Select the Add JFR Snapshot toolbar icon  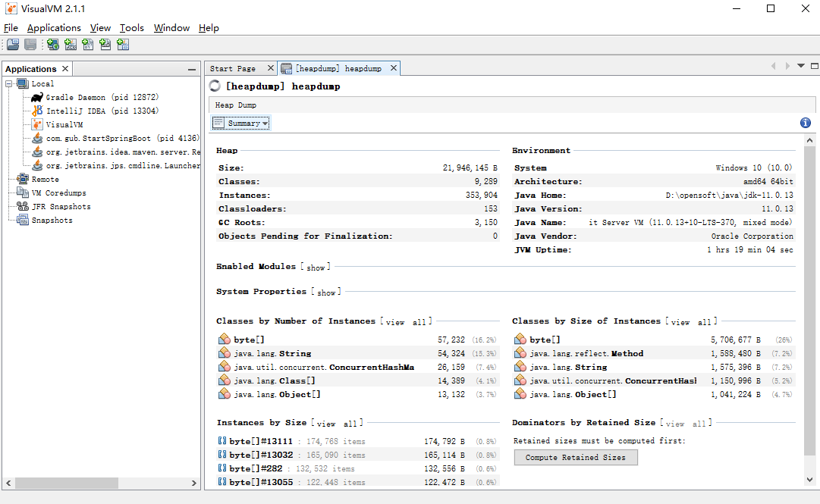click(x=105, y=44)
